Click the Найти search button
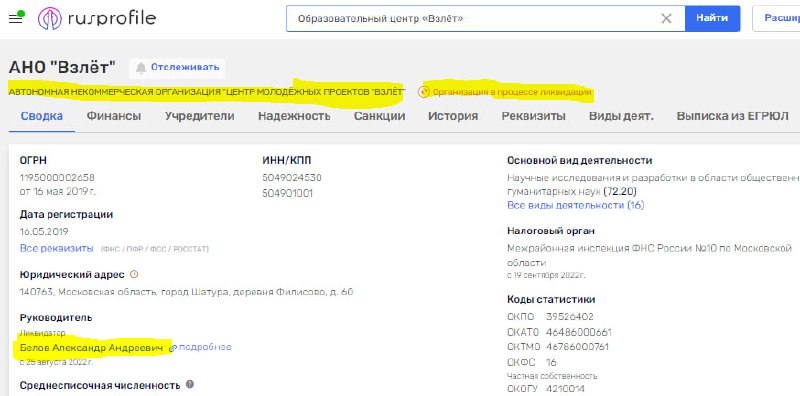Screen dimensions: 800x396 (x=712, y=18)
